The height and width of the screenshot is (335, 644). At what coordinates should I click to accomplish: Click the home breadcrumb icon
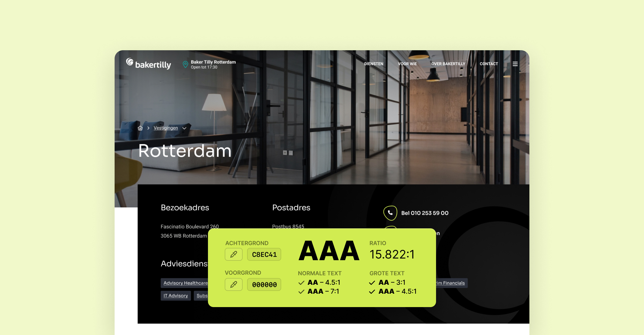click(x=140, y=128)
